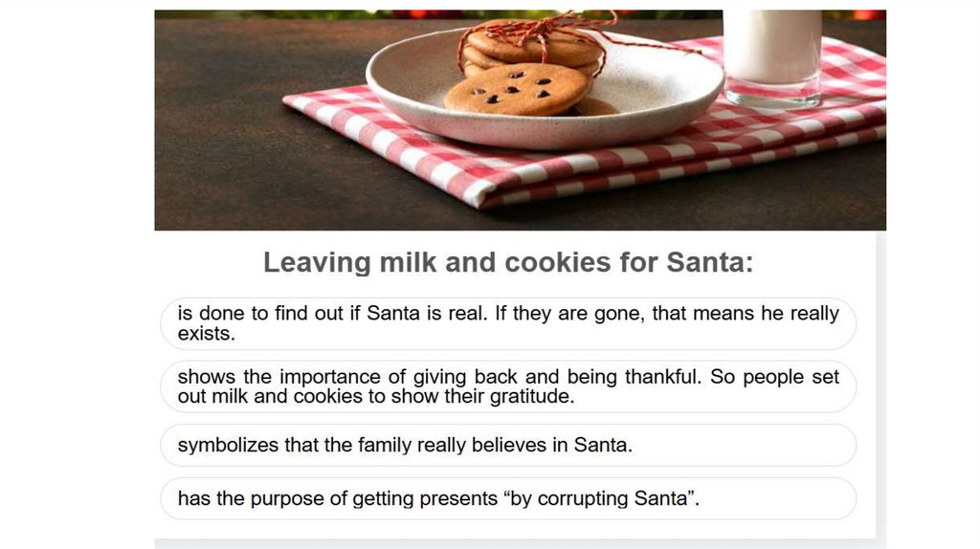The height and width of the screenshot is (549, 980).
Task: Click the glass of milk in the photo
Action: (771, 53)
